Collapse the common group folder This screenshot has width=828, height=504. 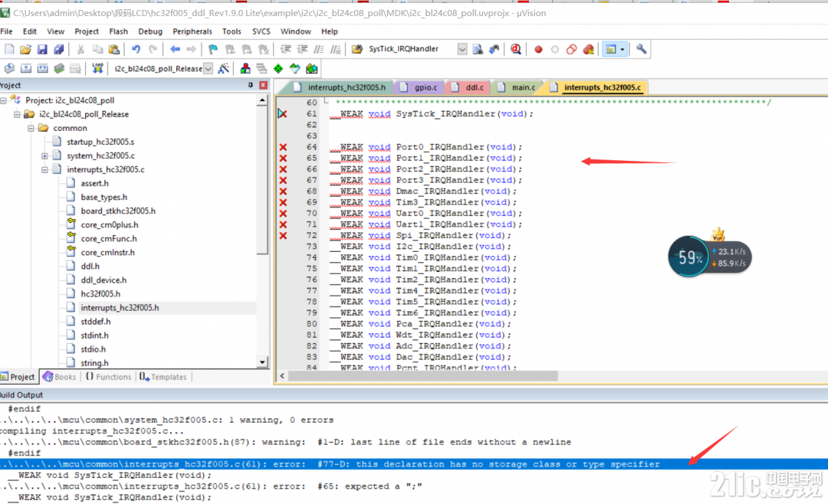coord(31,128)
